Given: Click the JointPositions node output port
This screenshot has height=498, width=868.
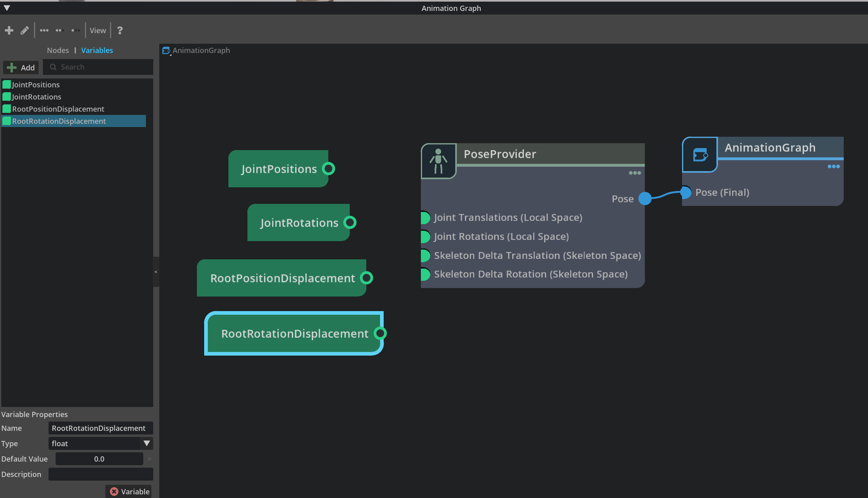Looking at the screenshot, I should tap(329, 169).
